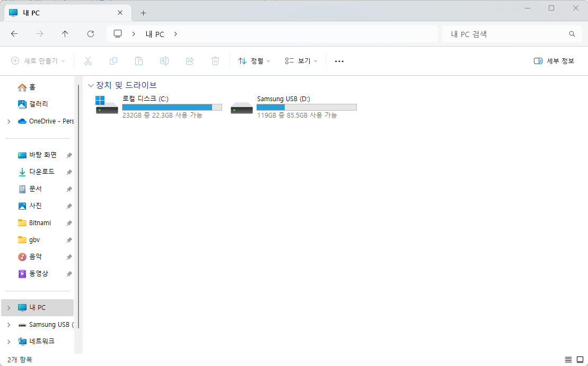This screenshot has height=366, width=588.
Task: Expand 내 PC node in sidebar
Action: click(x=8, y=308)
